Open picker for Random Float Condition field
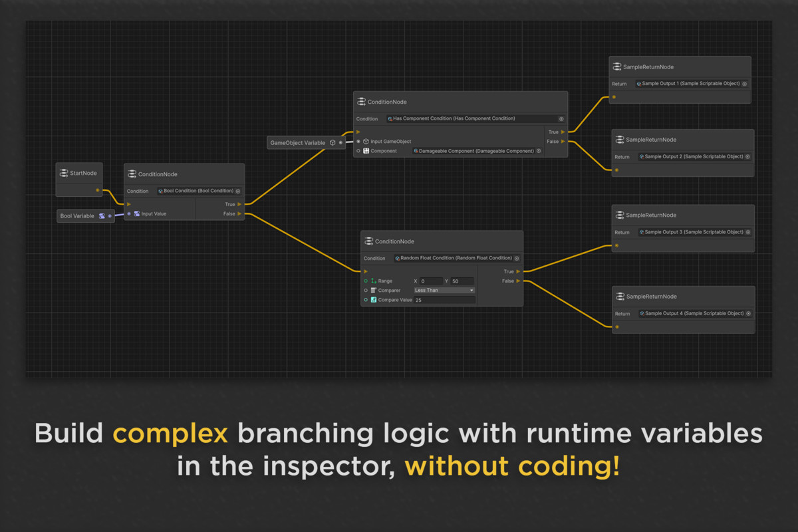The image size is (798, 532). coord(517,258)
